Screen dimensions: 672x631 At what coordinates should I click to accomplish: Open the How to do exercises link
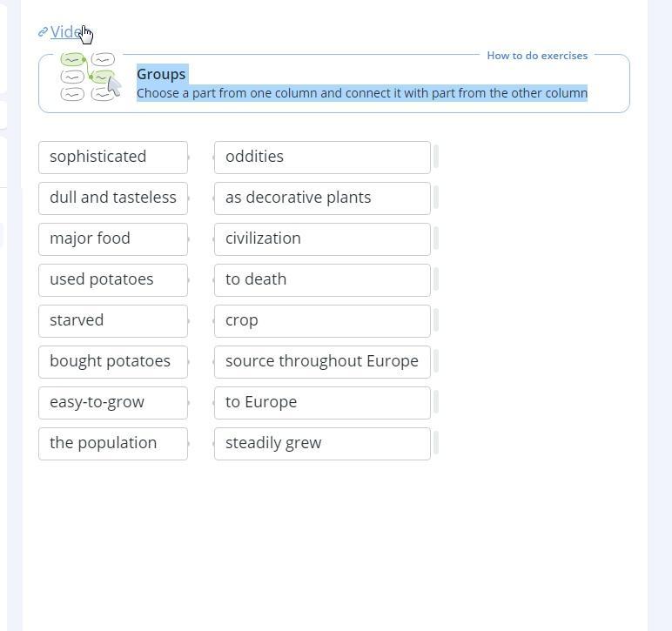click(x=537, y=56)
